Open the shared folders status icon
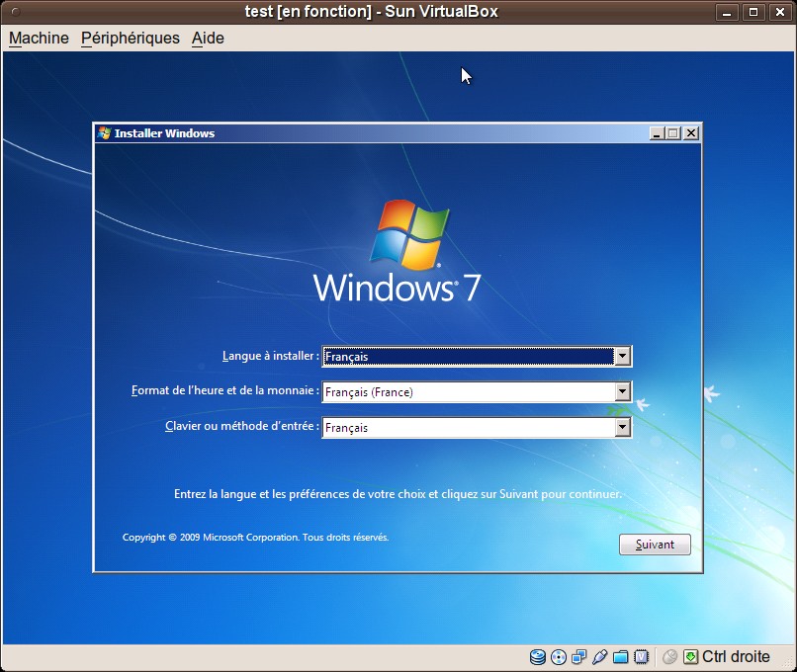The height and width of the screenshot is (672, 797). click(620, 657)
